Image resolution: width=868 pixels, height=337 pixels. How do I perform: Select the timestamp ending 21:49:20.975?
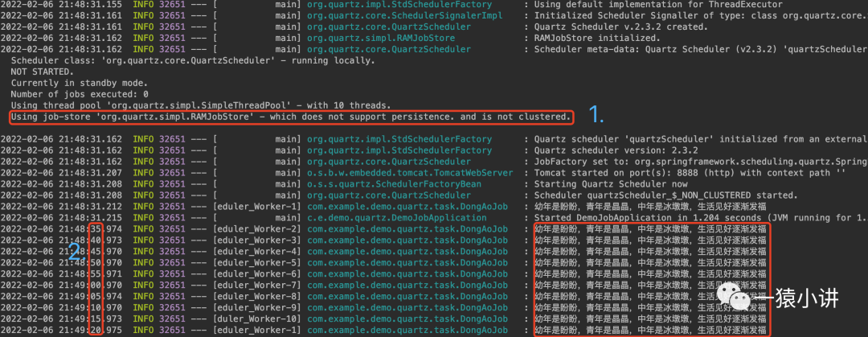(62, 331)
